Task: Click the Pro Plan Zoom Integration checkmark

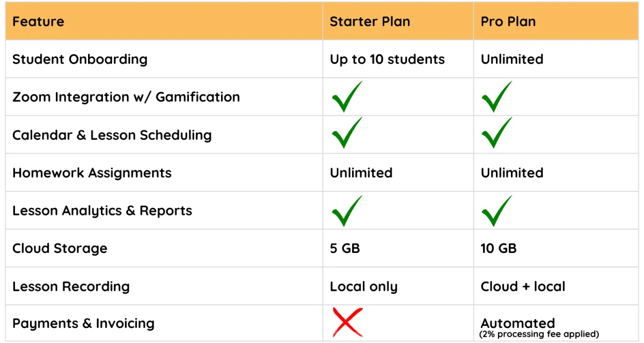Action: point(496,97)
